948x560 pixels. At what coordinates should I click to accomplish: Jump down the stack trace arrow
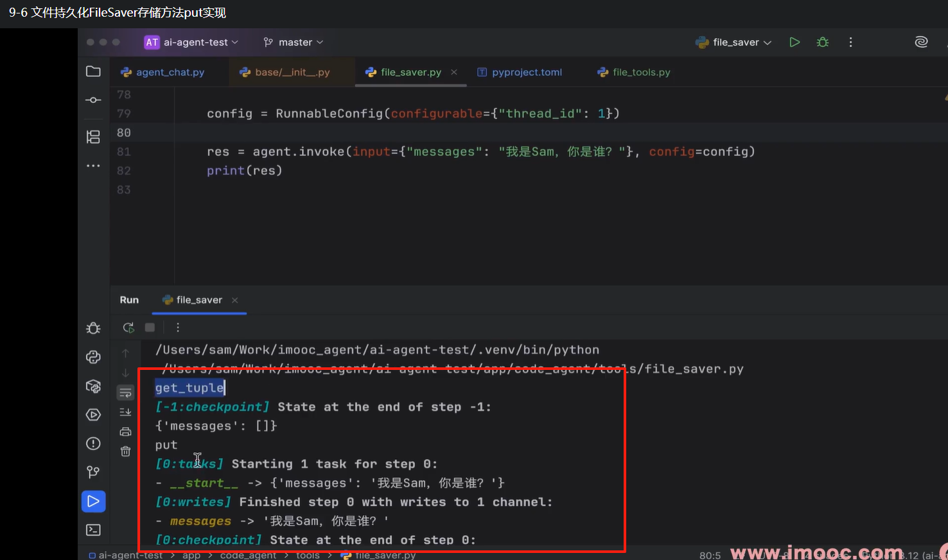click(125, 373)
